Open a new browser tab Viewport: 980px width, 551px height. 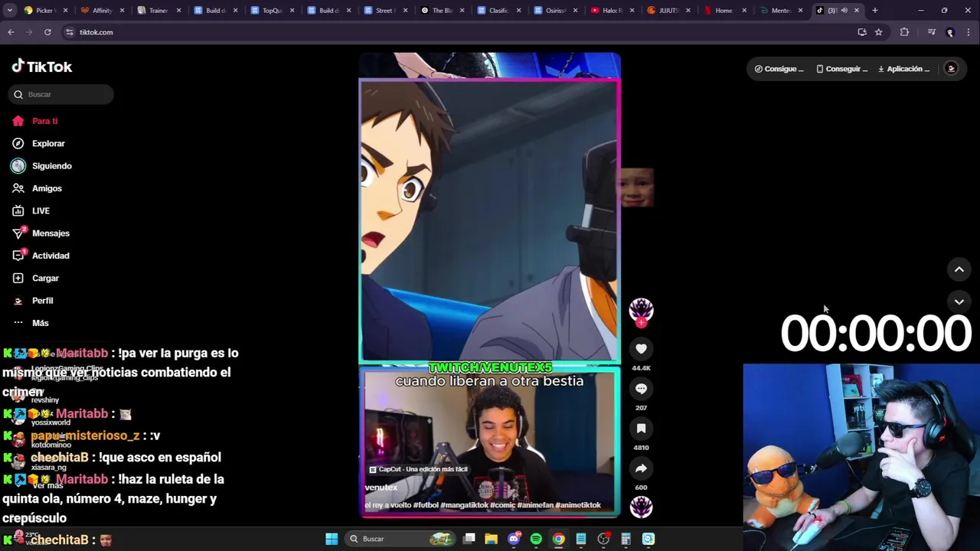click(874, 11)
